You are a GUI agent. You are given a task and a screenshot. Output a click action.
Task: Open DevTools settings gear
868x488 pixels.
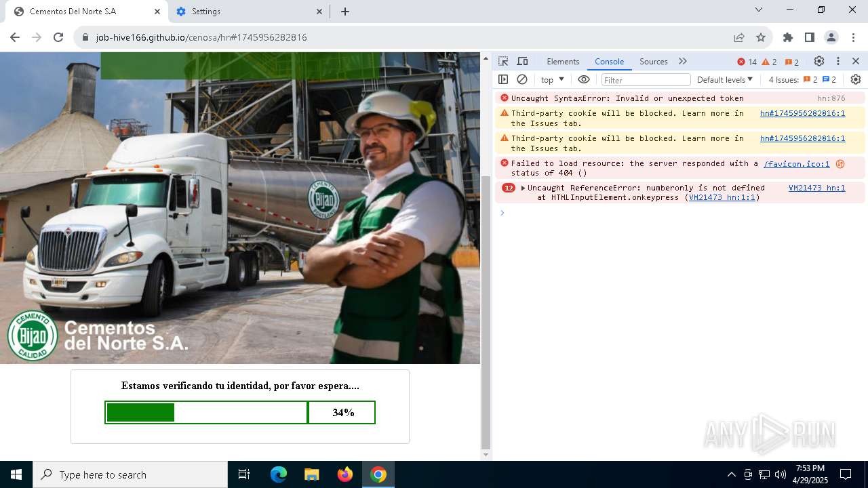[x=819, y=62]
